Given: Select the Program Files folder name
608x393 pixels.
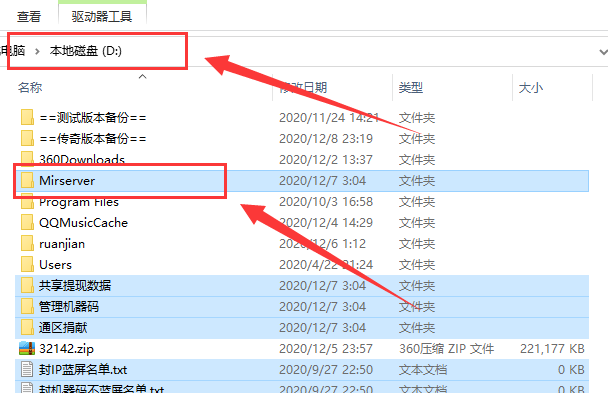Looking at the screenshot, I should [x=79, y=202].
